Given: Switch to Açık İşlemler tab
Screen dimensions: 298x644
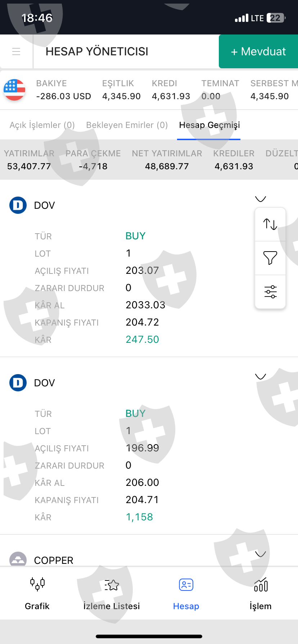Looking at the screenshot, I should [x=42, y=125].
